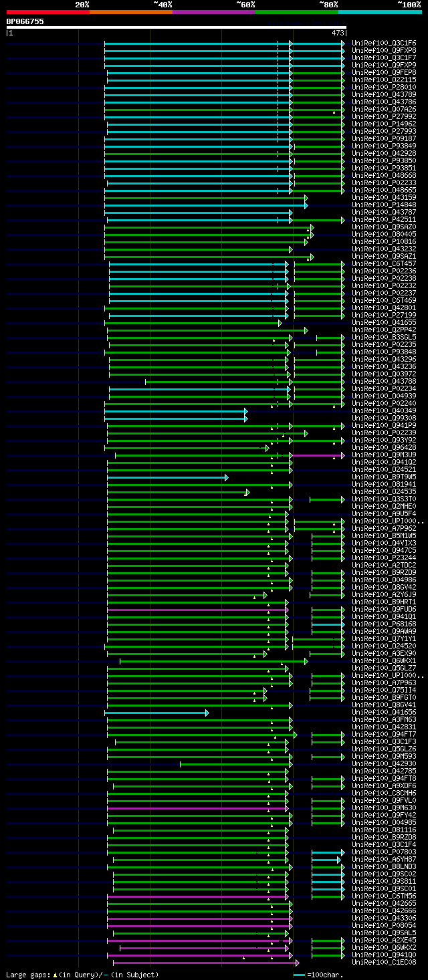Select the UniRef100_P42511 label
Viewport: 428px width, 980px height.
click(384, 219)
